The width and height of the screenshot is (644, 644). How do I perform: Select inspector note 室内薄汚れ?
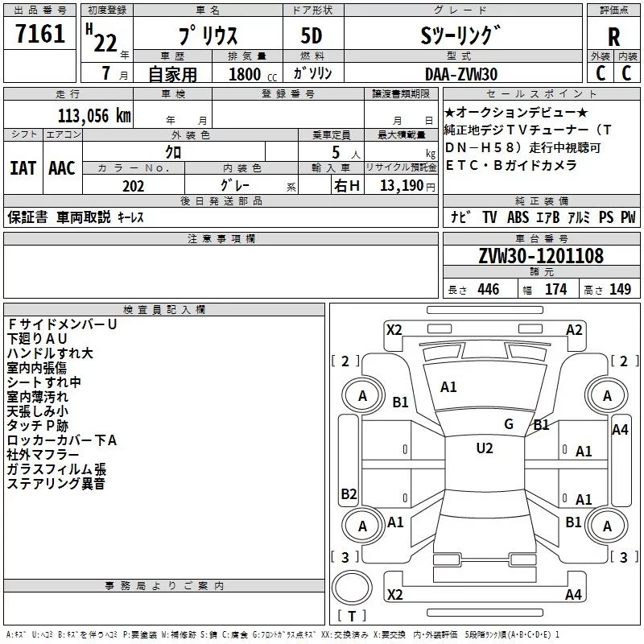coord(38,396)
